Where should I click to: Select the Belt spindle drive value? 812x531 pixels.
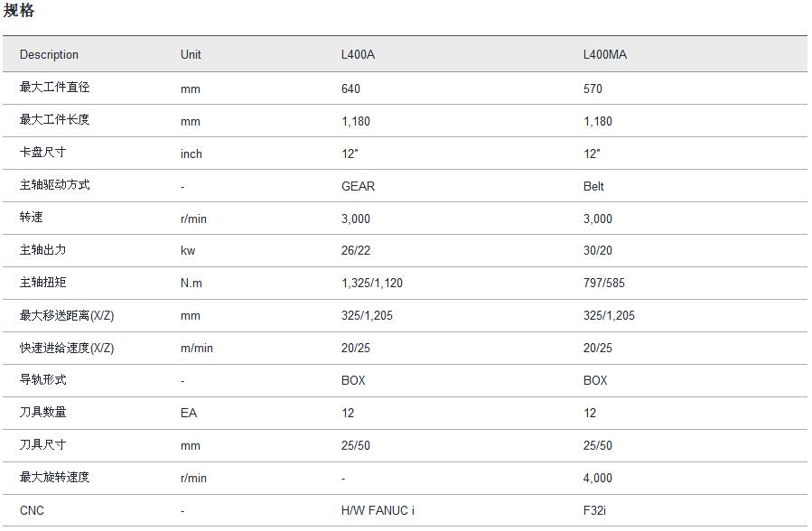(593, 186)
